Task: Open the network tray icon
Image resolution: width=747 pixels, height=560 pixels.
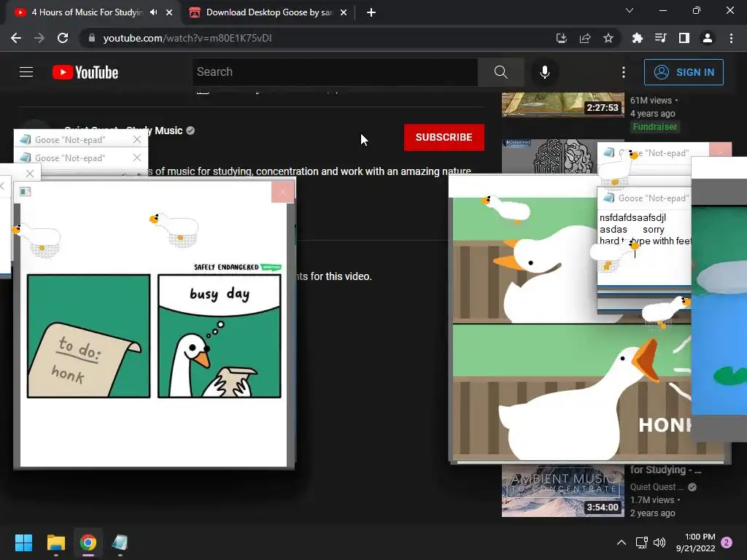Action: [x=641, y=542]
